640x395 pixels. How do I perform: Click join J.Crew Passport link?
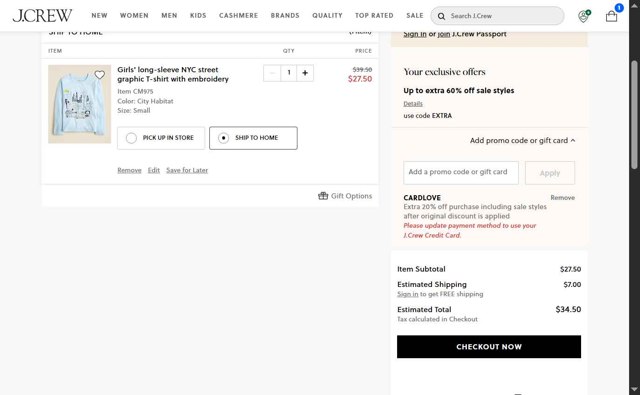(x=444, y=34)
